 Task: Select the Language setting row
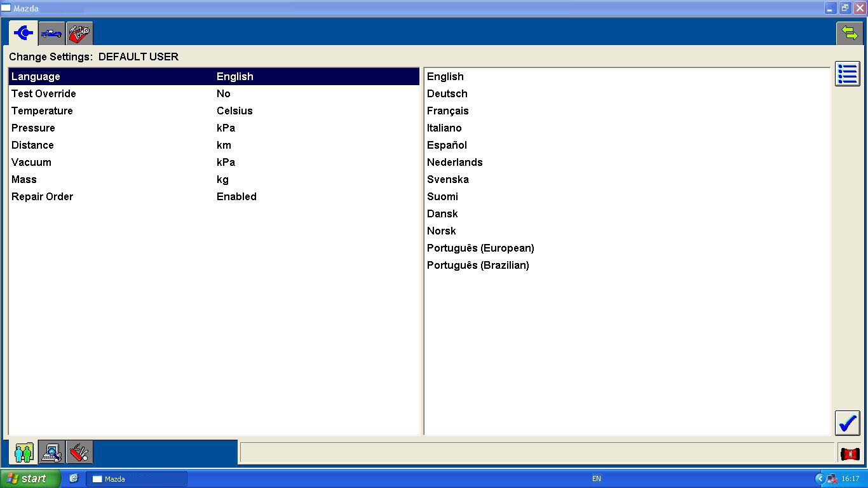tap(214, 76)
